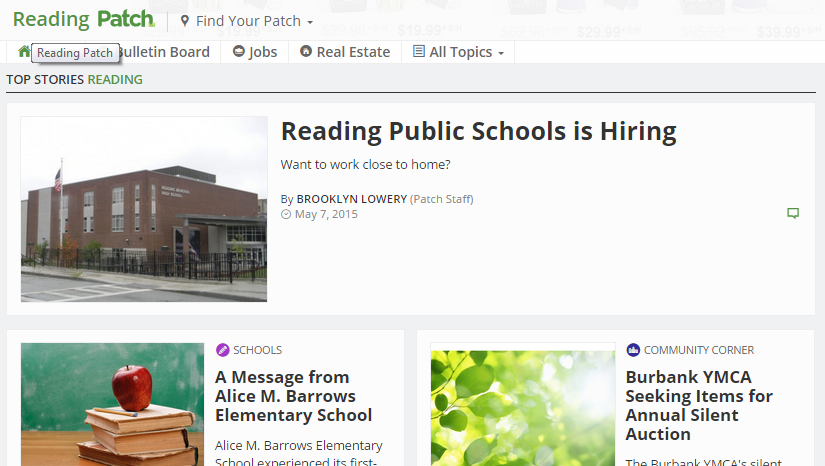Click the blue Community Corner icon
825x466 pixels.
[633, 350]
